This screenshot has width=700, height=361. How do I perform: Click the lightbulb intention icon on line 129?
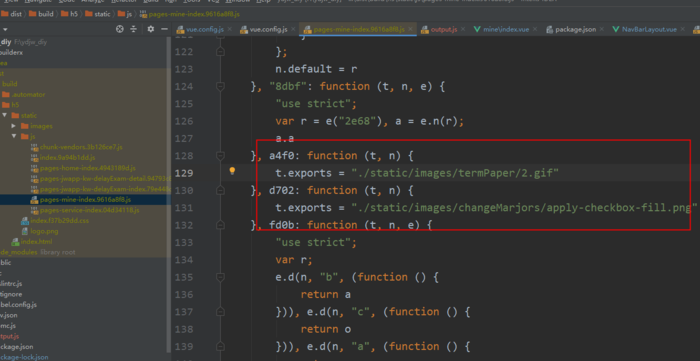tap(232, 171)
